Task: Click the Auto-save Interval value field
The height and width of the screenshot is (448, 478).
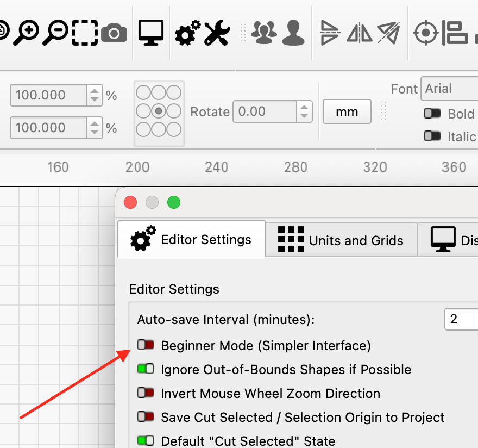Action: tap(461, 319)
